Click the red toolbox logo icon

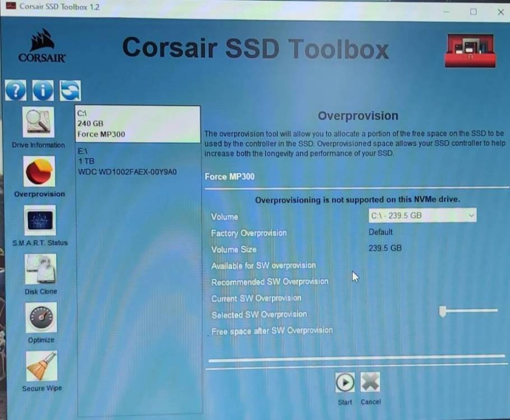[470, 50]
